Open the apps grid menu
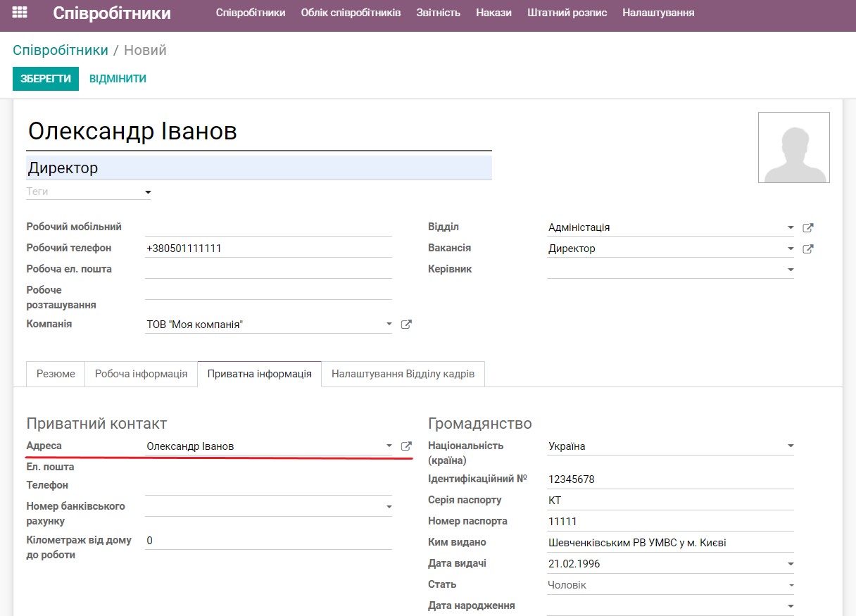This screenshot has height=616, width=856. (20, 12)
